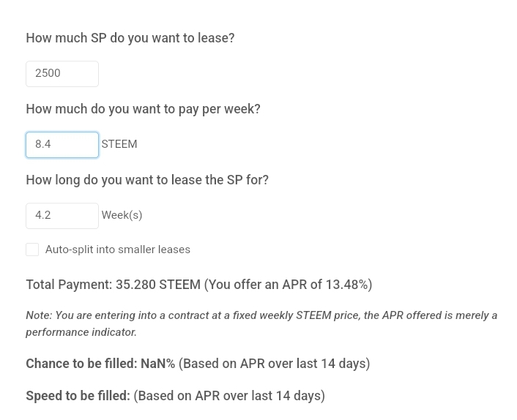Click the italic fixed weekly STEEM price note
This screenshot has height=420, width=517.
(x=261, y=315)
